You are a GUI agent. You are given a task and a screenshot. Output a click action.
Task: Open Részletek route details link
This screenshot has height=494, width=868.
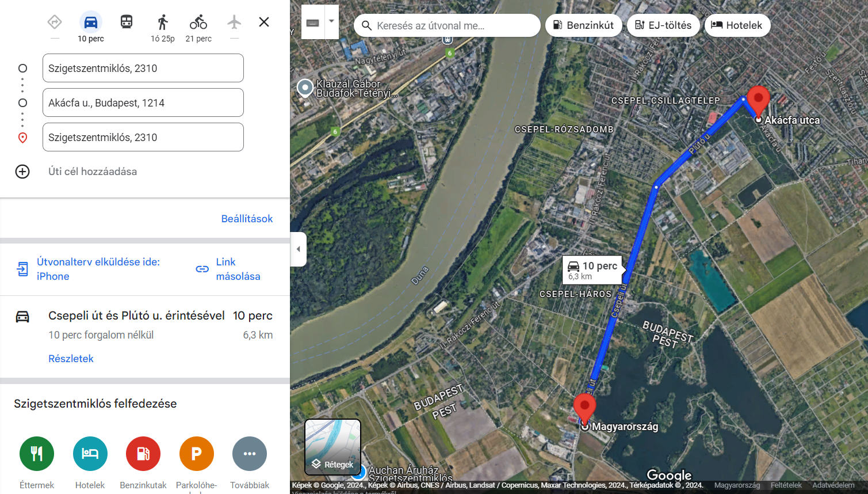(71, 359)
